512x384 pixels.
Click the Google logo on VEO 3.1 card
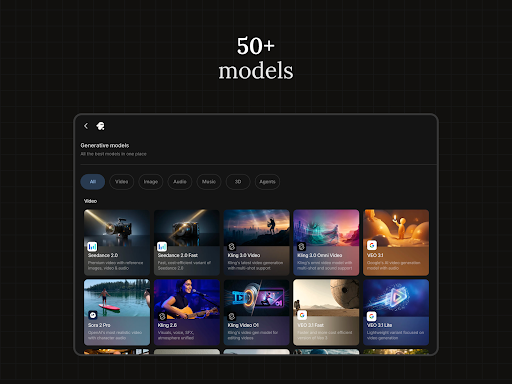[x=372, y=245]
